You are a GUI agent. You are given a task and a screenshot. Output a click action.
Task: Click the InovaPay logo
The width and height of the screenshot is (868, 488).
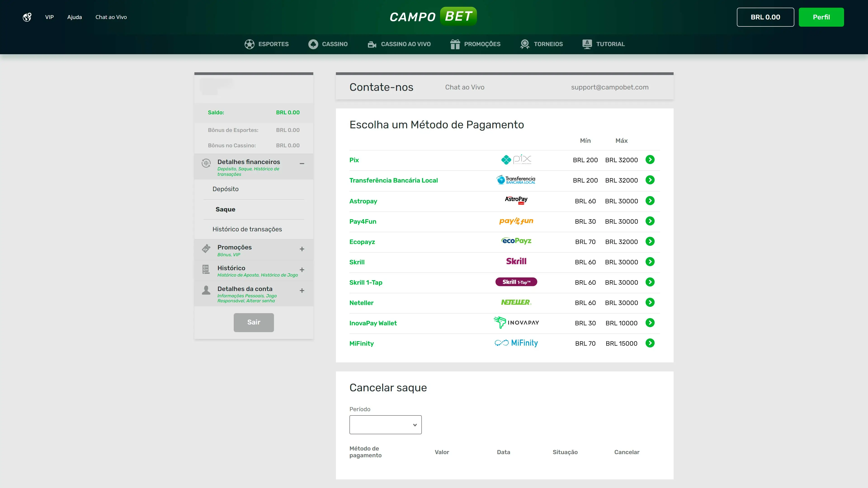click(x=516, y=322)
